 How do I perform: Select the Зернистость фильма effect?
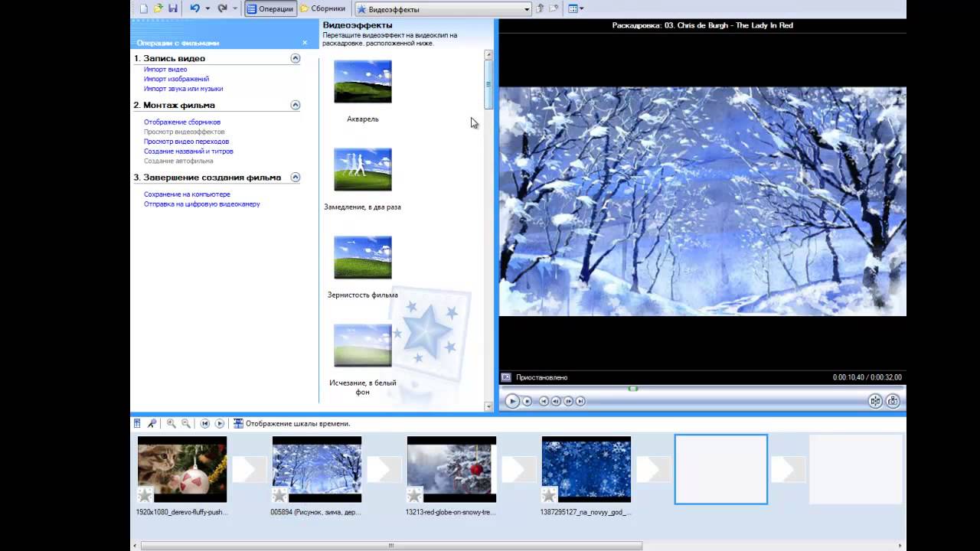[x=363, y=258]
